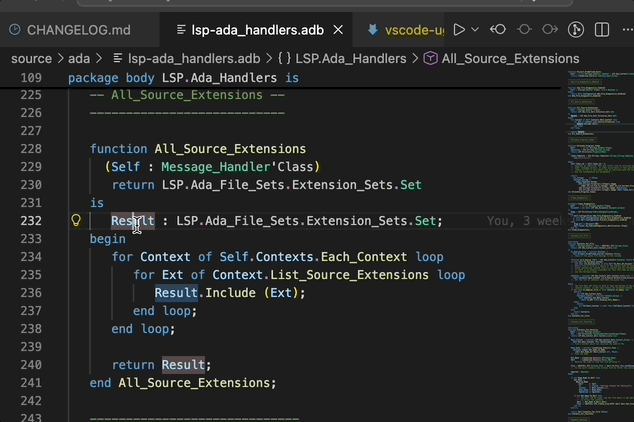Click the lightbulb code action icon

[x=75, y=221]
